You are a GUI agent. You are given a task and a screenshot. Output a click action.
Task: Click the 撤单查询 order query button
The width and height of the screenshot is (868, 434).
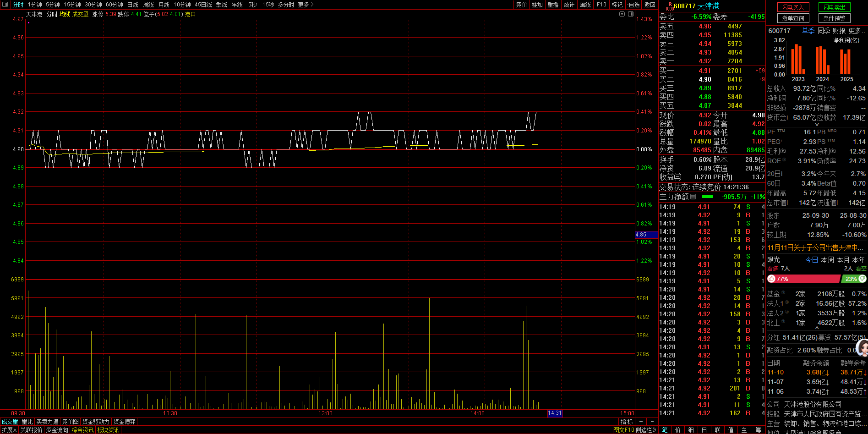point(793,18)
